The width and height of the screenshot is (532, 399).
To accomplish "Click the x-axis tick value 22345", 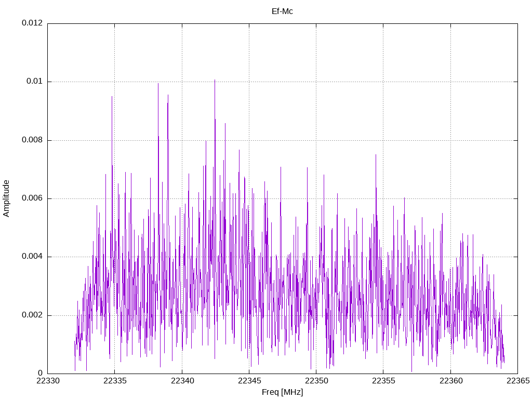I will (249, 381).
